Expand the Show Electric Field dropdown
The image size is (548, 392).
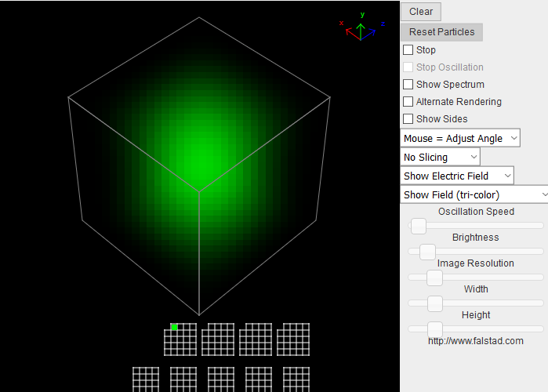click(x=457, y=176)
